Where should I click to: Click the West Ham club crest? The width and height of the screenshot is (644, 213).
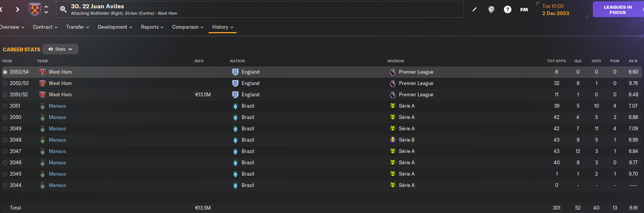click(x=35, y=9)
